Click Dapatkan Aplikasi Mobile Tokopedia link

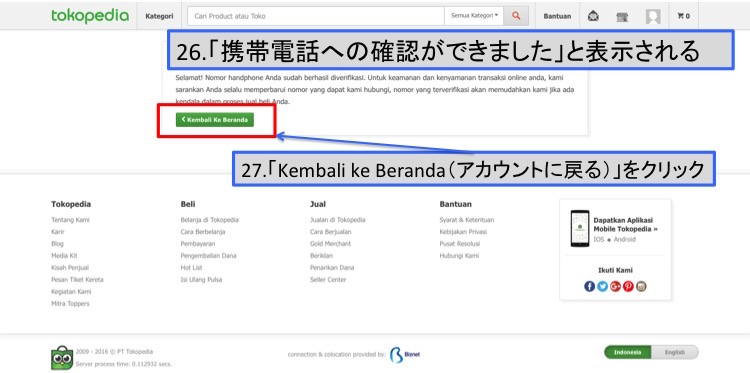[626, 225]
